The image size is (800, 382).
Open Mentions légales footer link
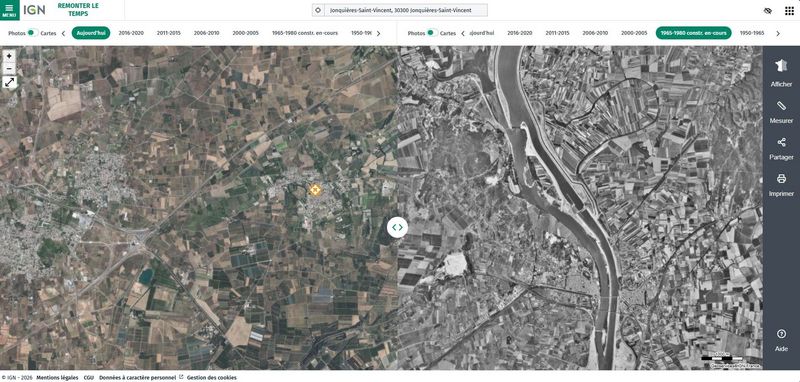tap(57, 378)
